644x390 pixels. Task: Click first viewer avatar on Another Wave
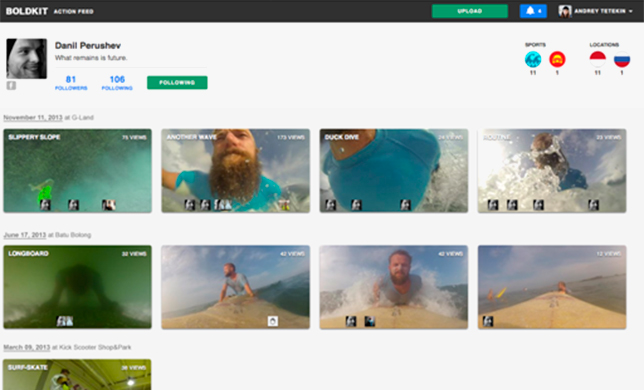(189, 204)
